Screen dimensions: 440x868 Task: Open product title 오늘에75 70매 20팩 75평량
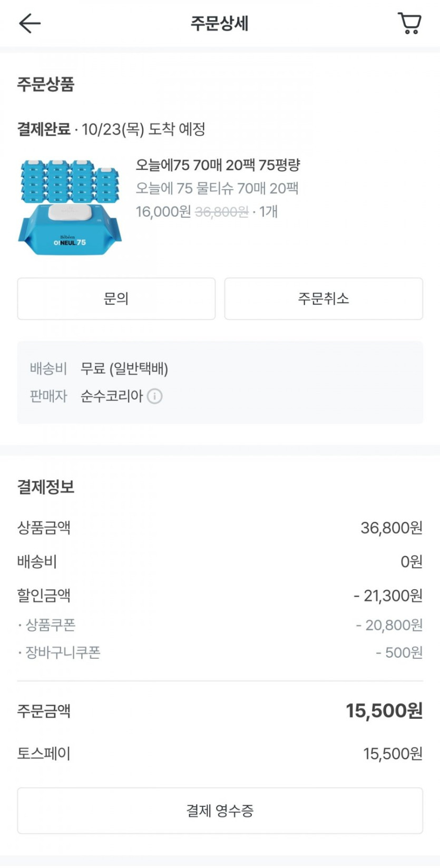point(218,165)
